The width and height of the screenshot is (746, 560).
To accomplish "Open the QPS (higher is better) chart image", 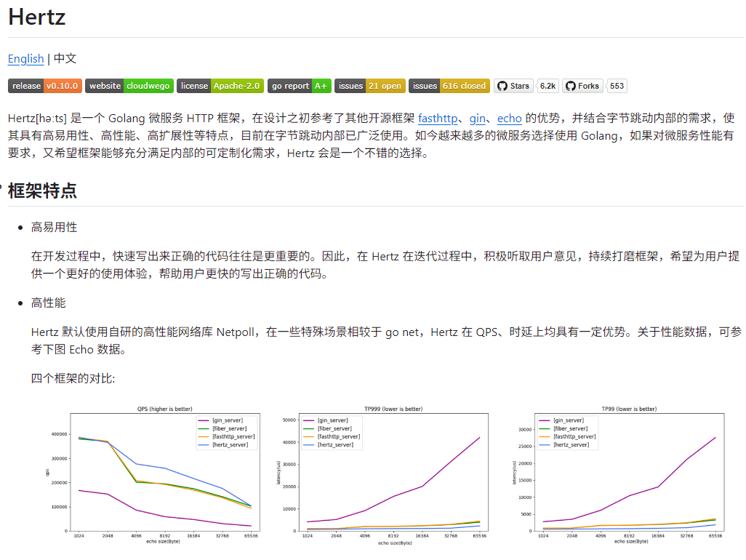I will point(153,476).
